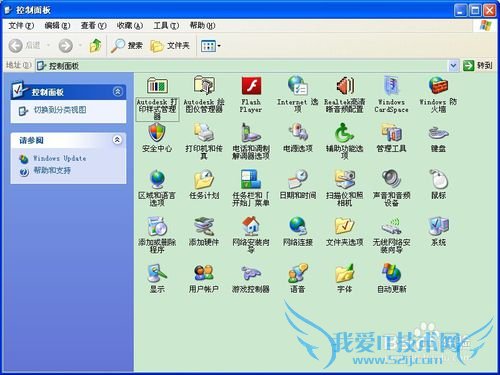Open Internet Options icon

tap(298, 86)
